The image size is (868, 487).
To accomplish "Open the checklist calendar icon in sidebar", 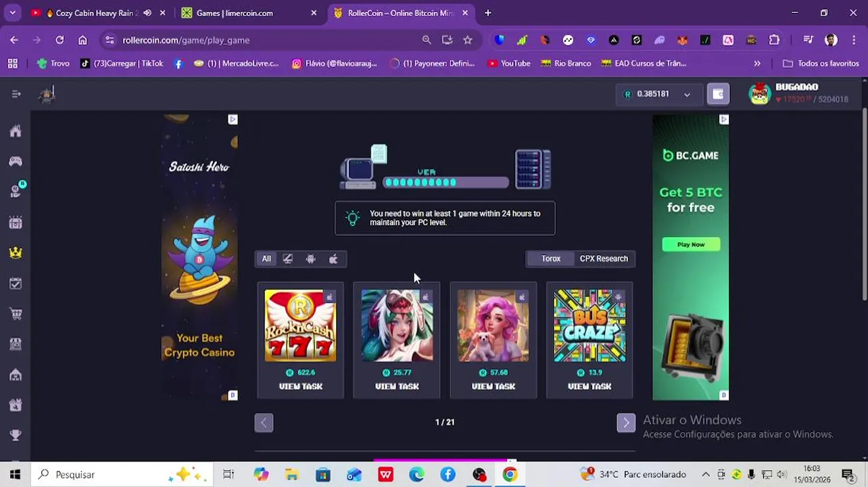I will coord(15,283).
